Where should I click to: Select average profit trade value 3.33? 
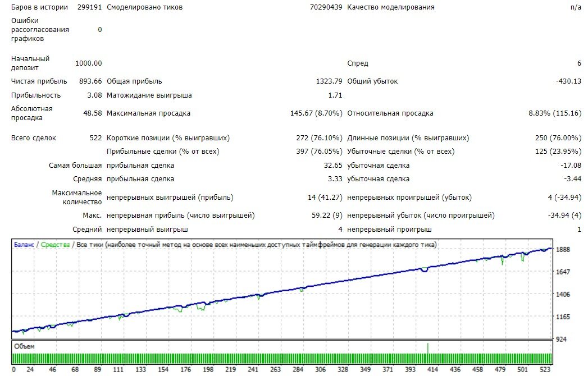pos(335,179)
